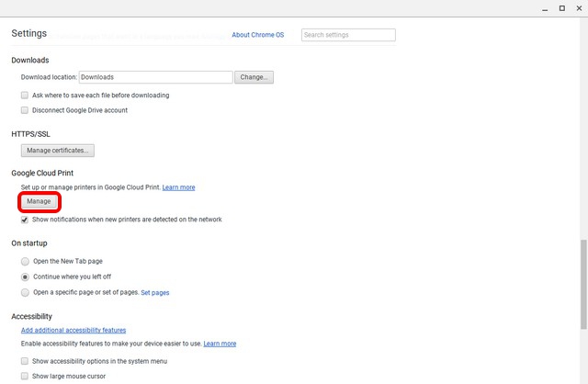588x384 pixels.
Task: Select Open the New Tab page option
Action: [x=25, y=262]
